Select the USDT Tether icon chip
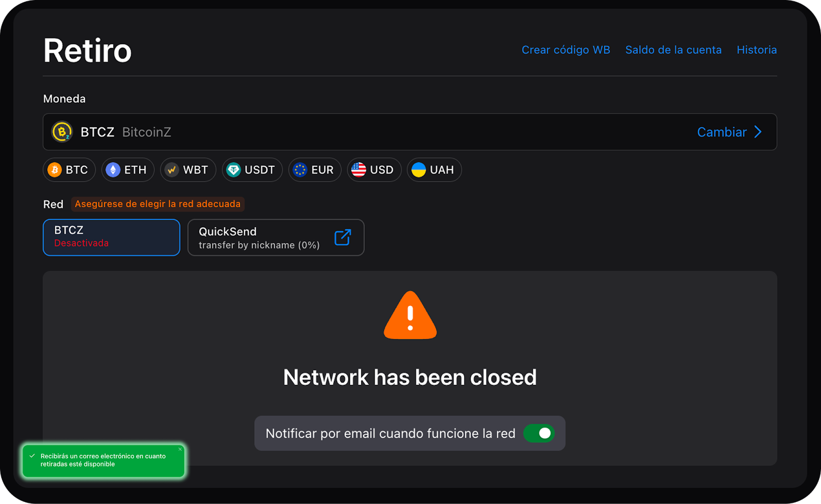Viewport: 821px width, 504px height. (252, 170)
